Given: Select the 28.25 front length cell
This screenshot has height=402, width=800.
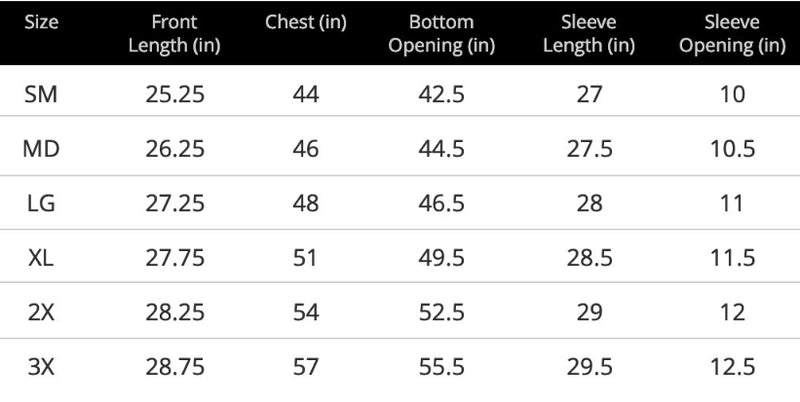Looking at the screenshot, I should tap(175, 312).
